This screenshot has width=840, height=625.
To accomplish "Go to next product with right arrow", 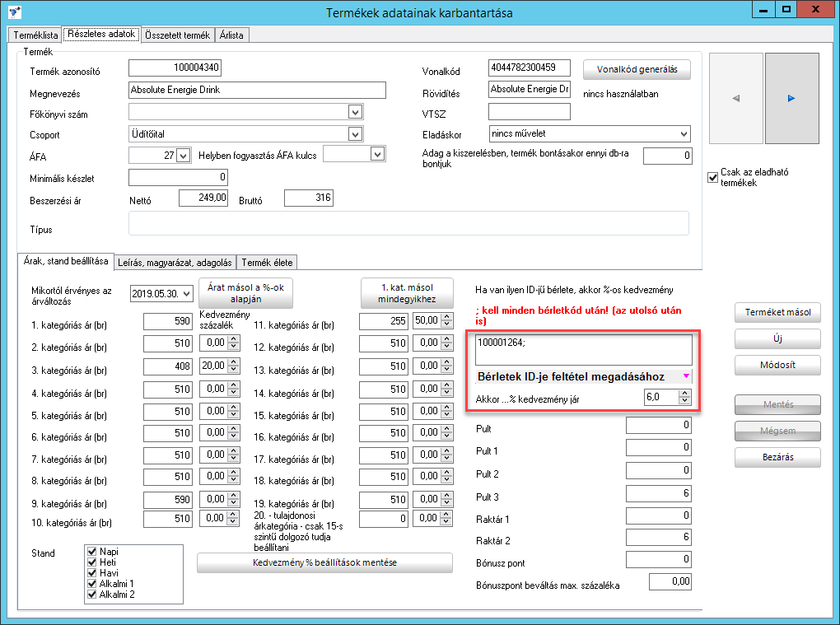I will pyautogui.click(x=791, y=98).
